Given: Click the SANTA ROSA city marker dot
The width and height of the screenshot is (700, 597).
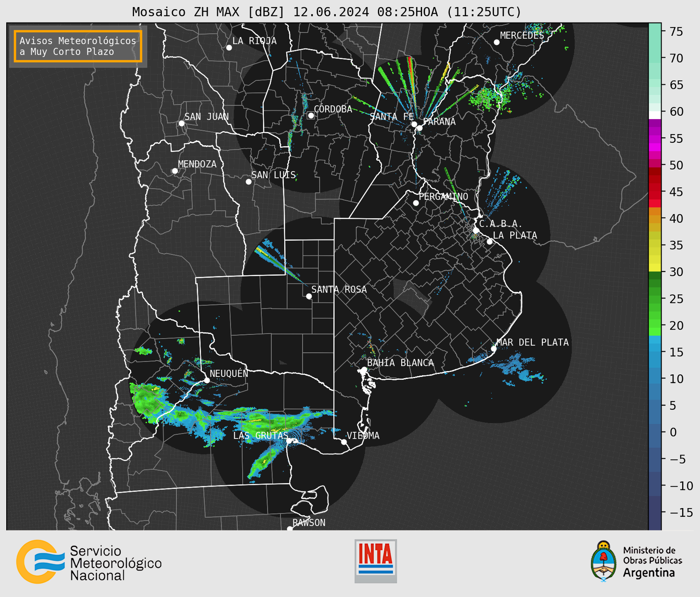Looking at the screenshot, I should pos(309,296).
